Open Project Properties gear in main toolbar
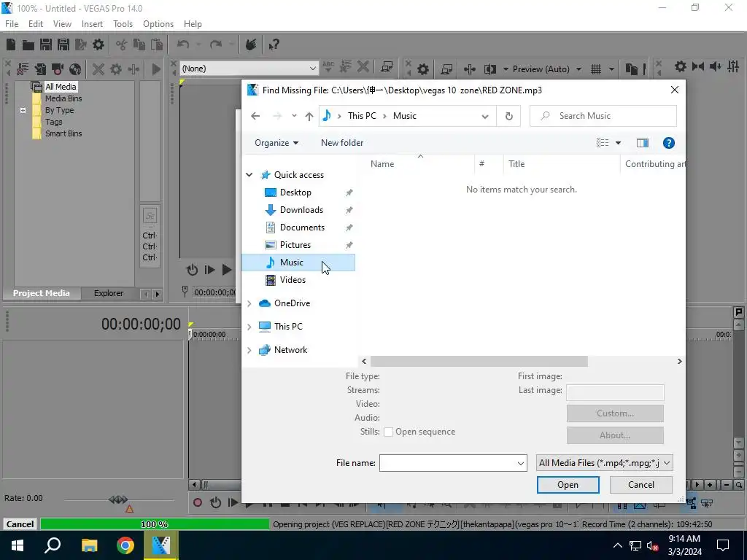Image resolution: width=747 pixels, height=560 pixels. (x=98, y=44)
